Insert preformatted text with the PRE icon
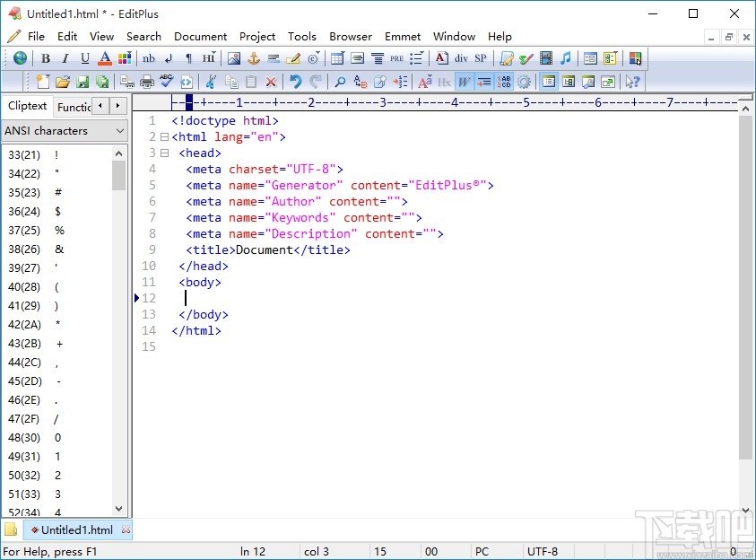This screenshot has height=560, width=756. point(396,58)
